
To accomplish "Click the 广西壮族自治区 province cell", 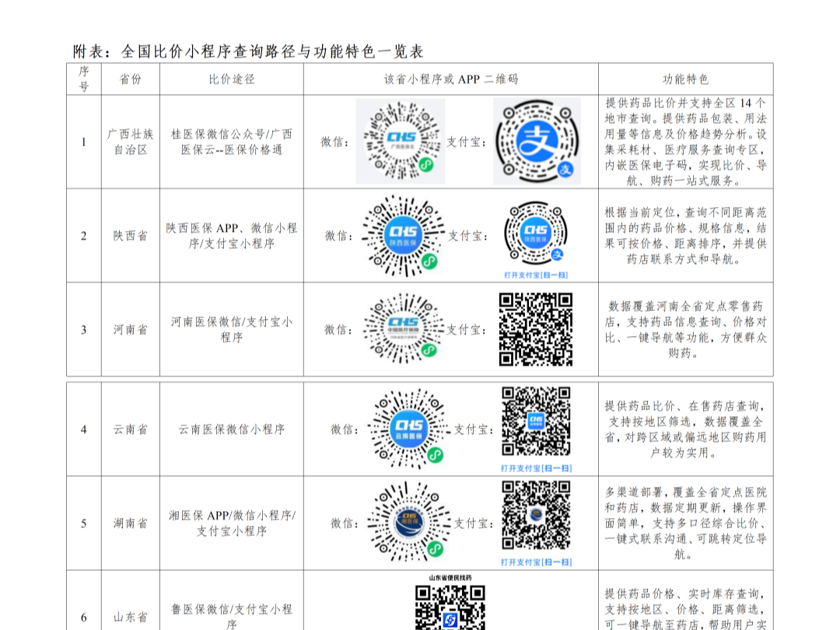I will (x=130, y=142).
